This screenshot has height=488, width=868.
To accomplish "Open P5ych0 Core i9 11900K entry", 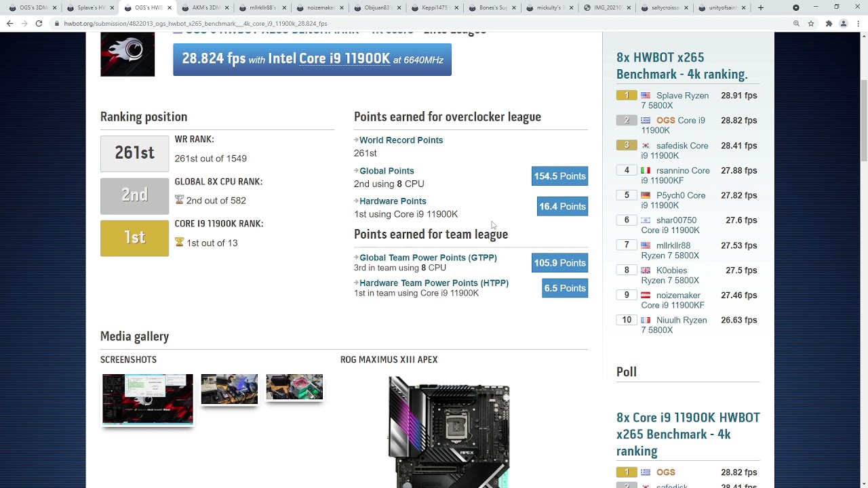I will pyautogui.click(x=673, y=201).
